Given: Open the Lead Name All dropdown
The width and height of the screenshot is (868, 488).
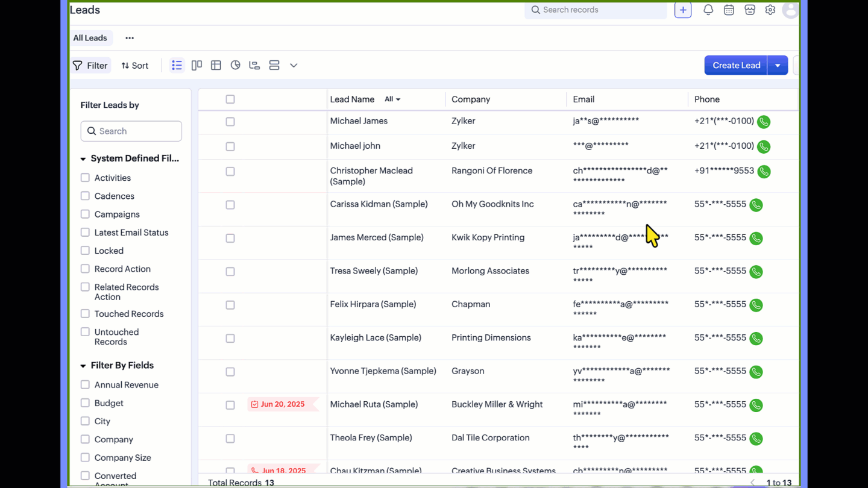Looking at the screenshot, I should tap(392, 99).
